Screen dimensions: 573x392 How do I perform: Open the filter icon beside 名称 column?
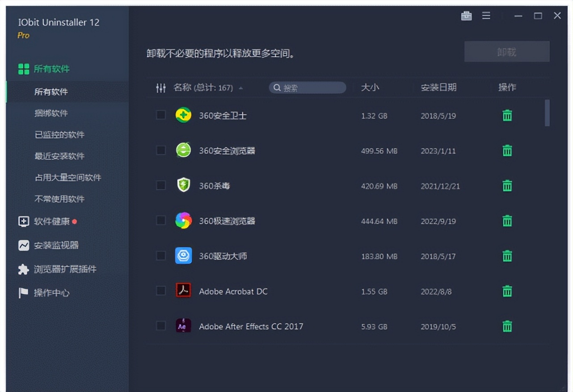[160, 88]
